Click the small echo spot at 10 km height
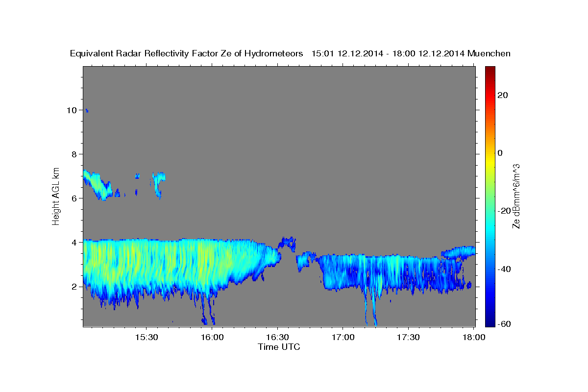Screen dimensions: 588x392 (x=87, y=111)
